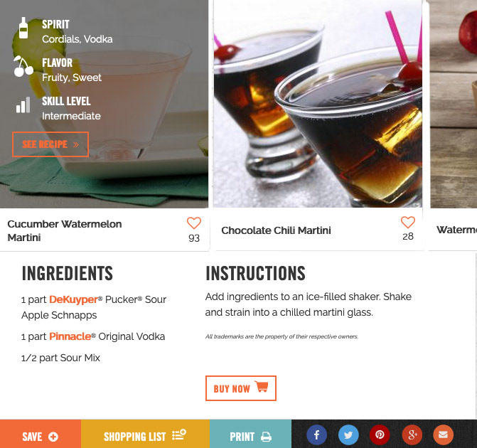Pin recipe on Pinterest
This screenshot has height=448, width=477.
pos(380,434)
